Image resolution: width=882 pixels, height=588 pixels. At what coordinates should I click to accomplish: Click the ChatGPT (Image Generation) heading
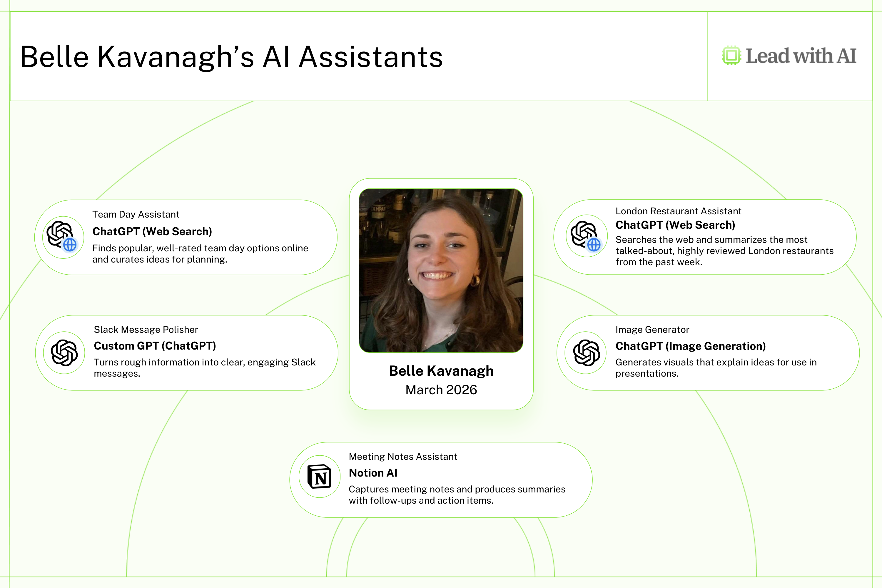click(x=690, y=346)
